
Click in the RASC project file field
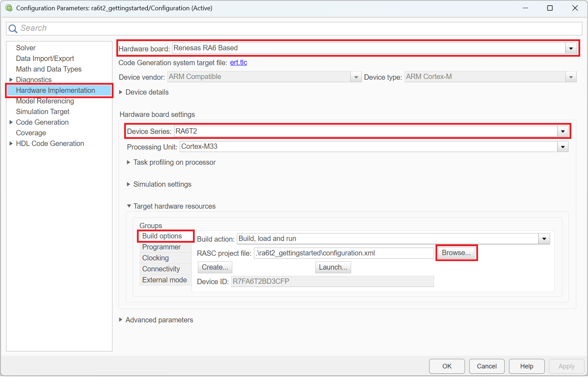[343, 253]
